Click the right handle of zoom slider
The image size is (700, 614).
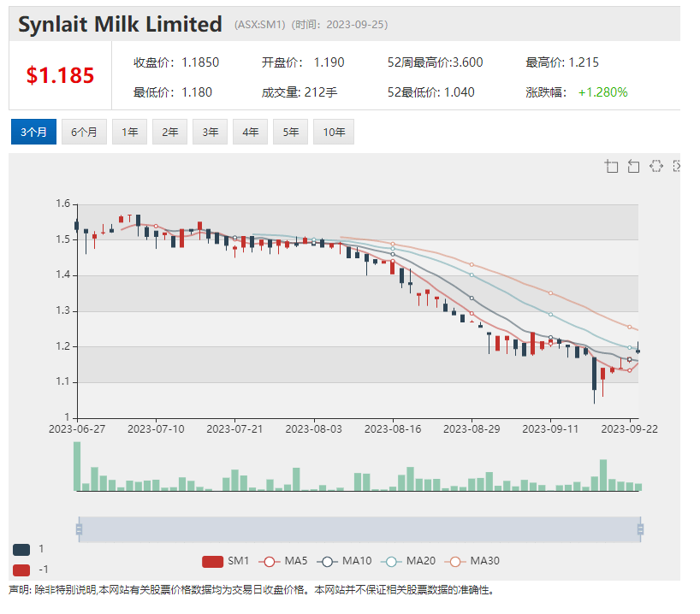pos(640,529)
